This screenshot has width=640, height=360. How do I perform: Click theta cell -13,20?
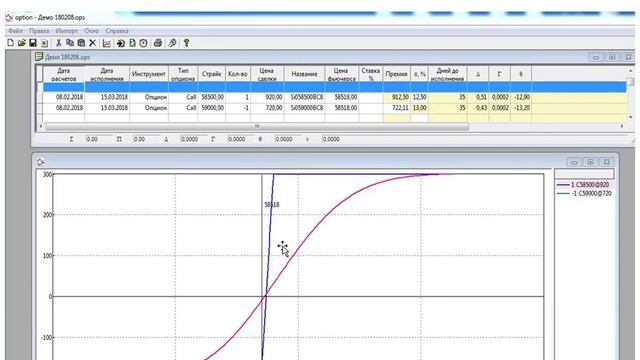(521, 108)
